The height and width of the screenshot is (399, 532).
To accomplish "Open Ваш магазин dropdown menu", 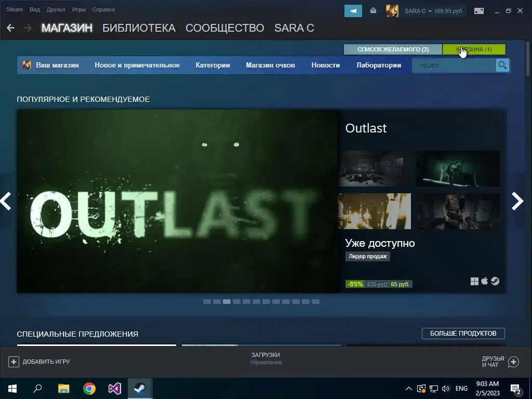I will tap(57, 65).
